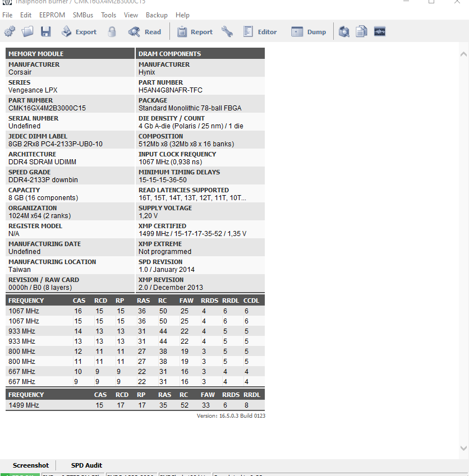Click the Corsair manufacturer value

[x=20, y=72]
